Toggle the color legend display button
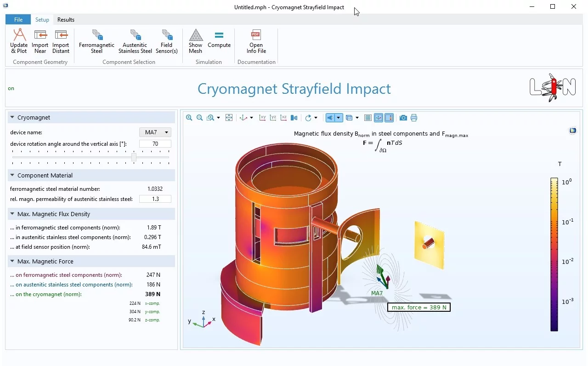This screenshot has width=588, height=366. [x=389, y=118]
